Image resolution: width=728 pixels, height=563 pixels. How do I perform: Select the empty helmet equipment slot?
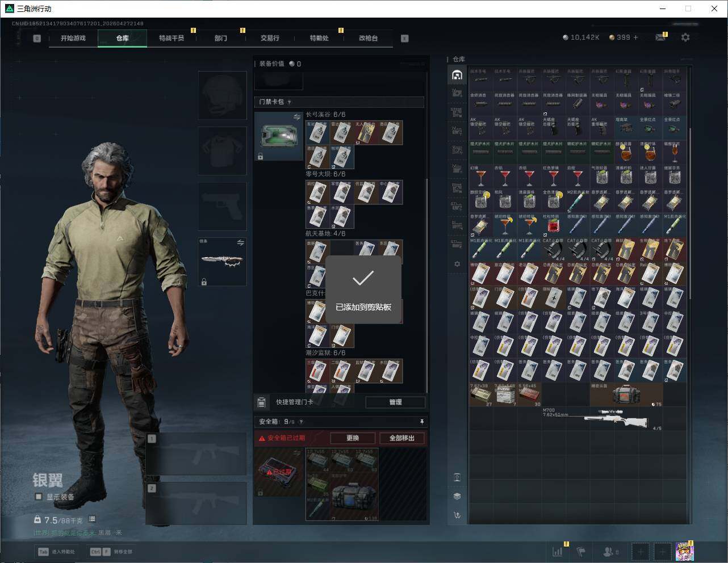(x=222, y=95)
